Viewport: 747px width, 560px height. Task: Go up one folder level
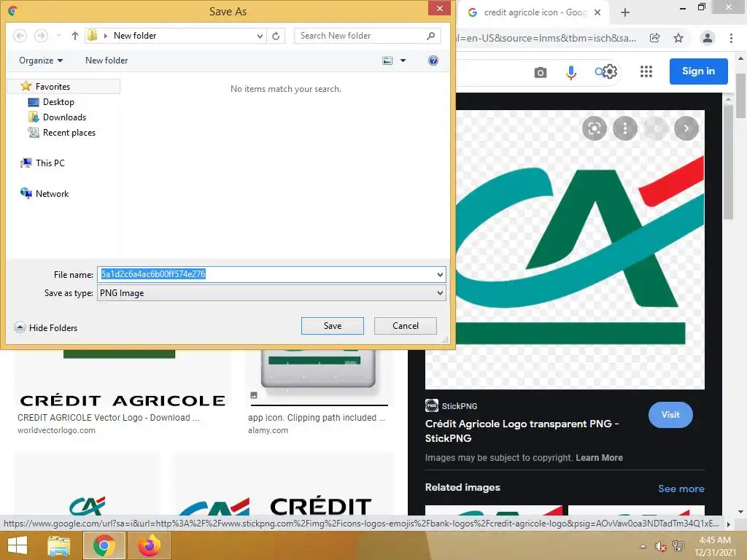tap(75, 36)
